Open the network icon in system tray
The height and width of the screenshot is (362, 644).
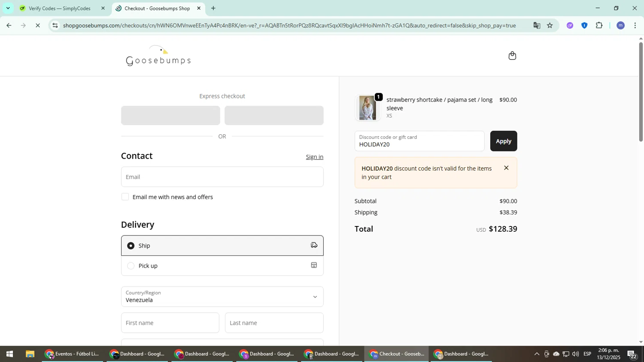(x=566, y=354)
